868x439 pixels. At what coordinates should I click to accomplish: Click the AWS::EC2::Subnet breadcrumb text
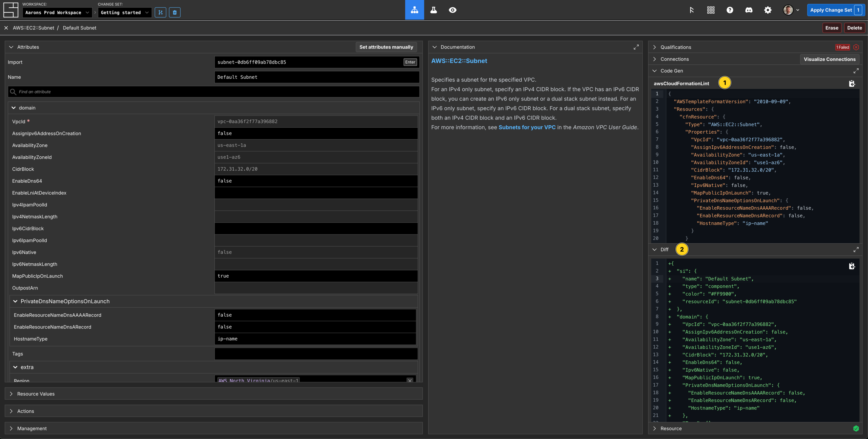(33, 28)
